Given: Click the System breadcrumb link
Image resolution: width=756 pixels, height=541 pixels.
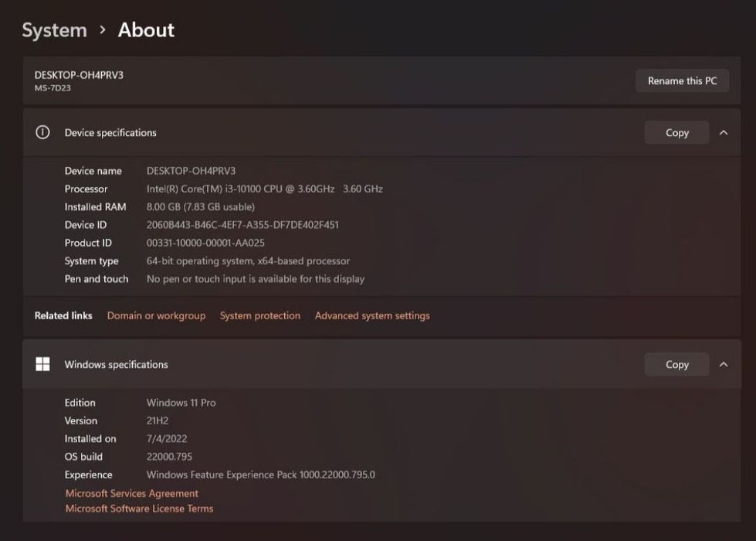Looking at the screenshot, I should tap(55, 30).
